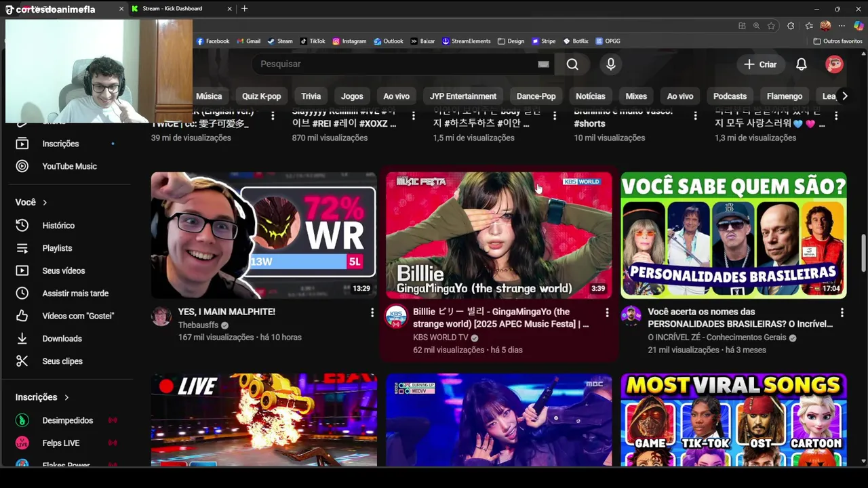The image size is (868, 488).
Task: Play the VOCÊ SABE QUEM SÃO thumbnail
Action: coord(734,235)
